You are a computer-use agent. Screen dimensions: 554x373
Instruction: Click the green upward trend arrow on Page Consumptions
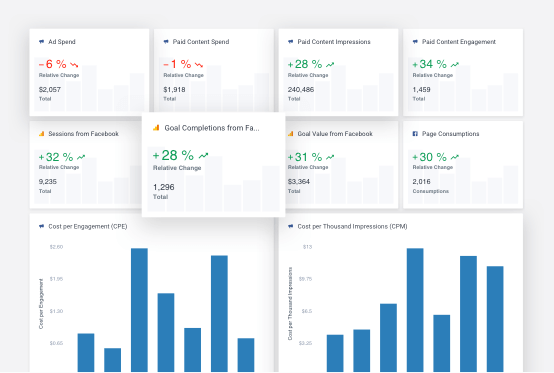point(455,157)
